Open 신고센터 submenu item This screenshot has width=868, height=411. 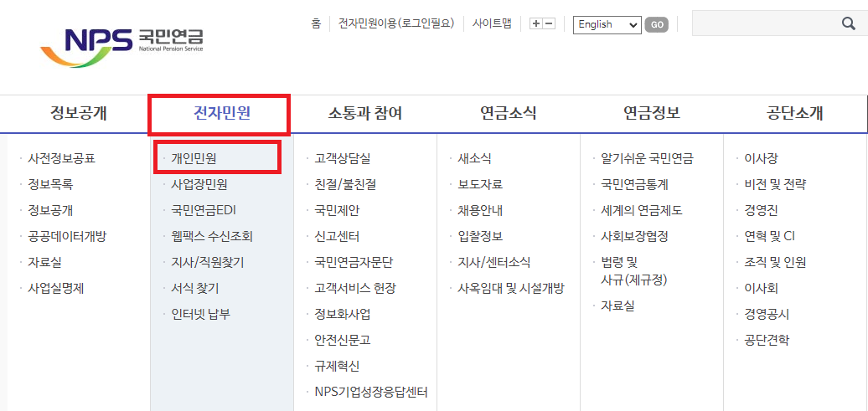tap(337, 237)
